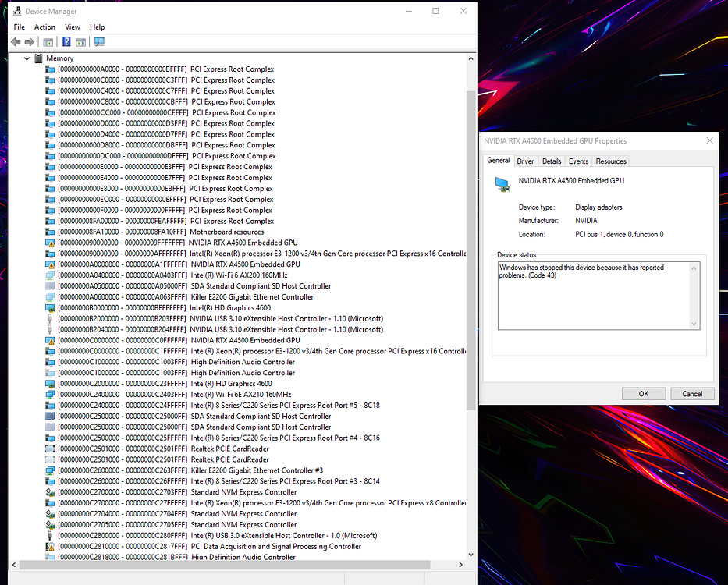Switch to the Driver tab
The image size is (728, 585).
[x=525, y=161]
